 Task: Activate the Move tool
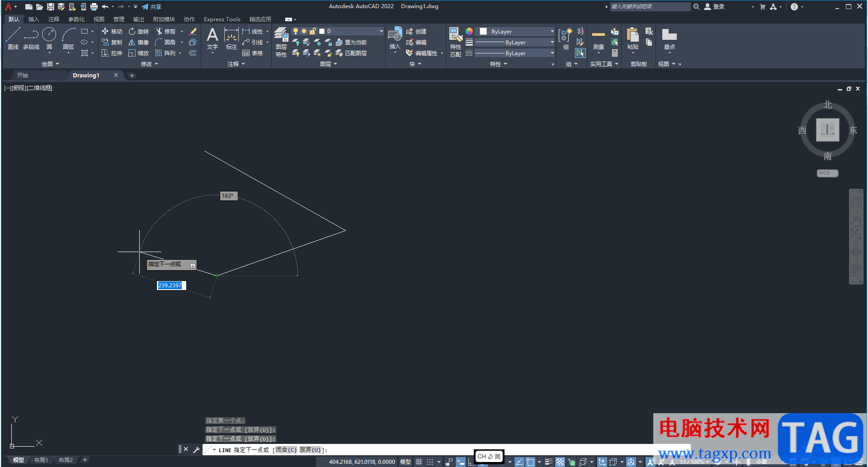pos(112,31)
